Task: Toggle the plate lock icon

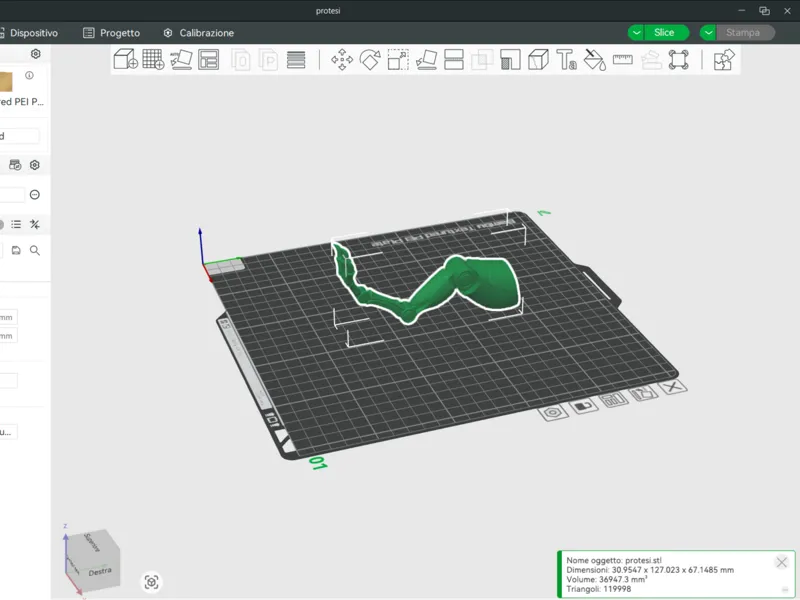Action: pyautogui.click(x=583, y=406)
